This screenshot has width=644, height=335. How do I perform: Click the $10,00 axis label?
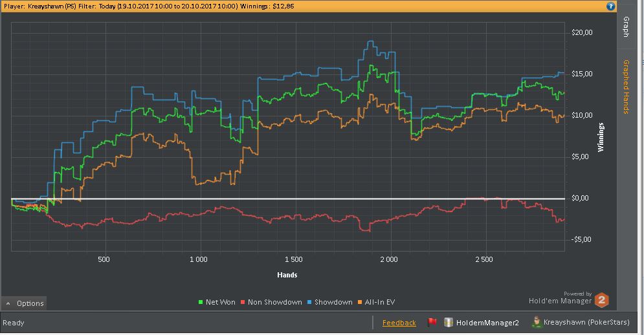pos(582,115)
